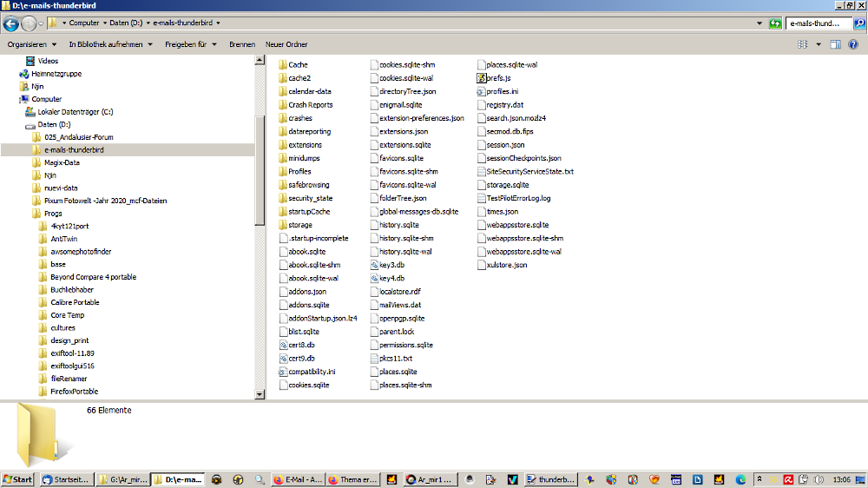This screenshot has height=488, width=868.
Task: Click the system tray clock
Action: [x=841, y=479]
